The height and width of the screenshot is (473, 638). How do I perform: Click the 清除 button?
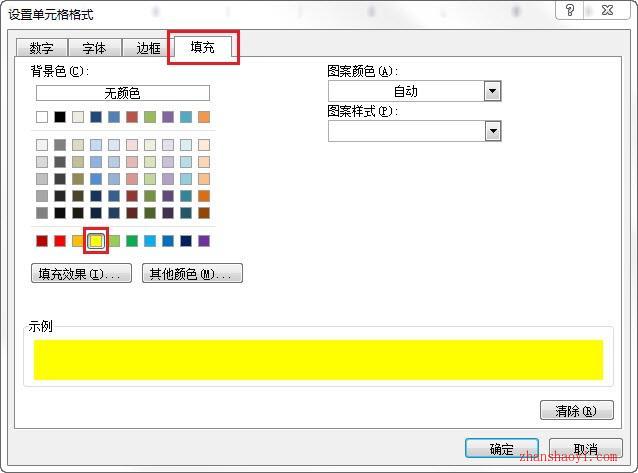tap(577, 410)
